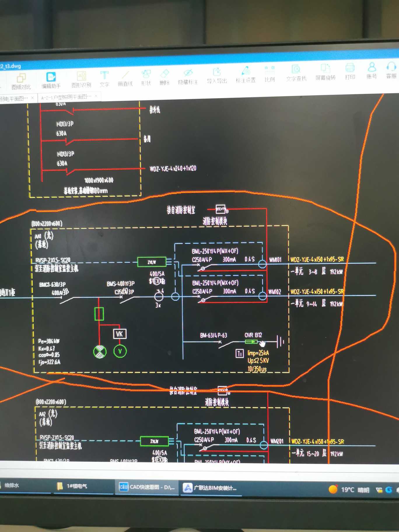Open the 编辑助手 editing assistant
Viewport: 399px width, 532px height.
point(51,80)
